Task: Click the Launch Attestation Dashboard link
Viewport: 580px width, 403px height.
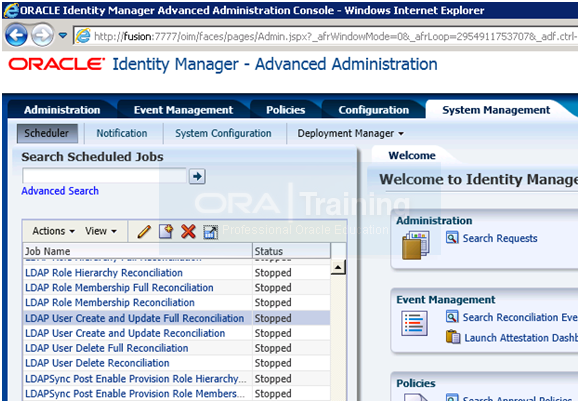Action: click(x=521, y=338)
